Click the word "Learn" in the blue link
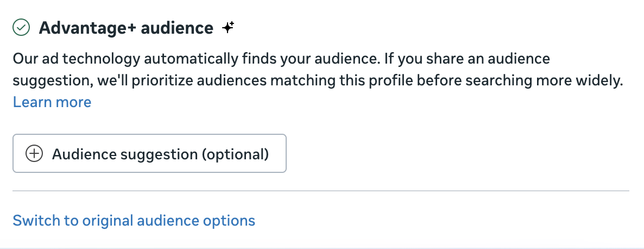Viewport: 644px width, 249px height. (x=32, y=102)
